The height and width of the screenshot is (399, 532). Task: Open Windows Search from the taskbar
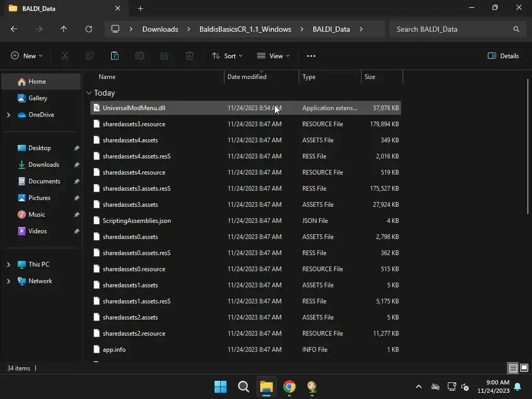tap(243, 387)
